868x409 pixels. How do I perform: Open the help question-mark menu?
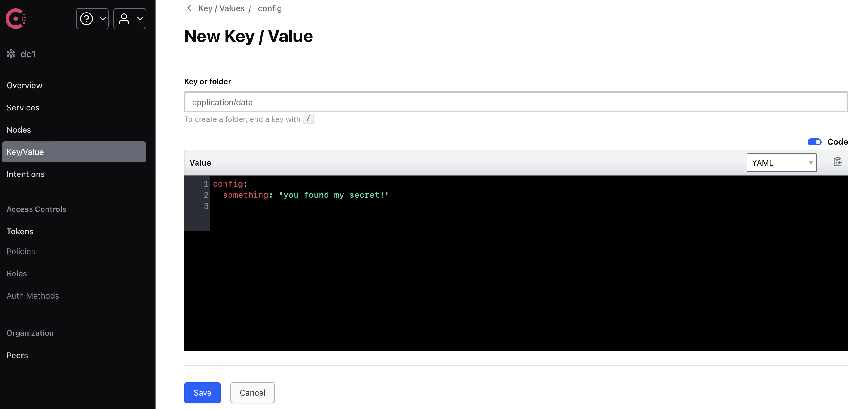[x=92, y=18]
